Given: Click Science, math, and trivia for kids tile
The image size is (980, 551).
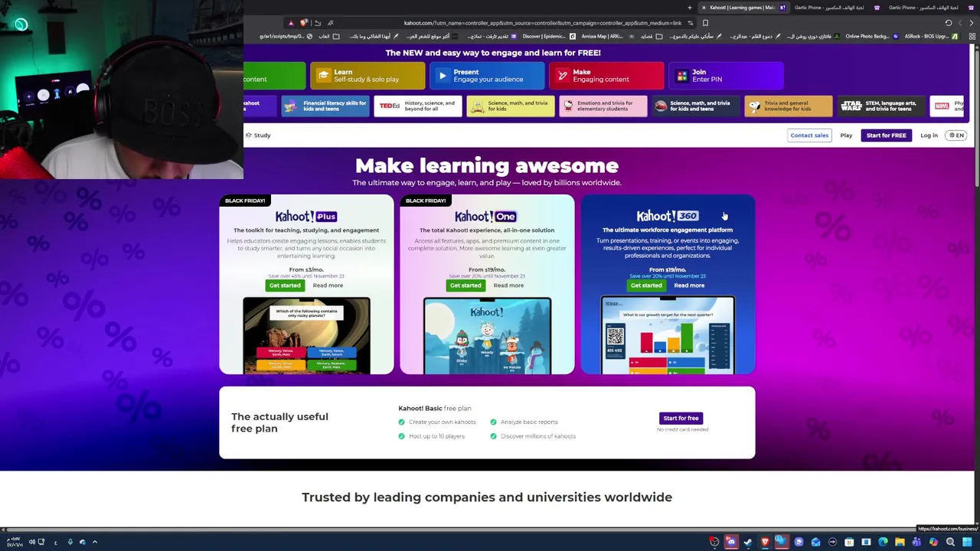Looking at the screenshot, I should click(x=511, y=106).
